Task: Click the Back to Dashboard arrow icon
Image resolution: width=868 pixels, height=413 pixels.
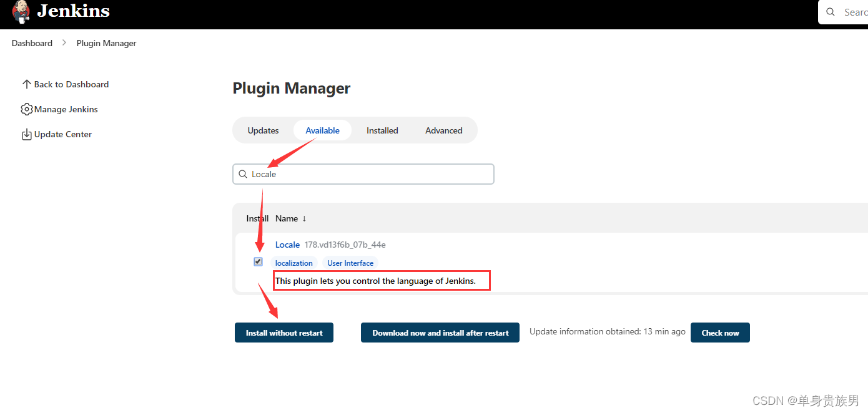Action: tap(26, 84)
